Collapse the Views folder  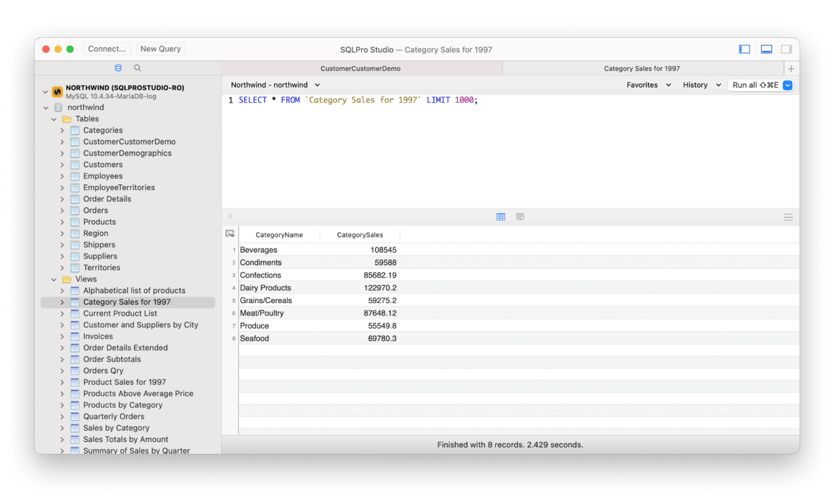pos(54,279)
